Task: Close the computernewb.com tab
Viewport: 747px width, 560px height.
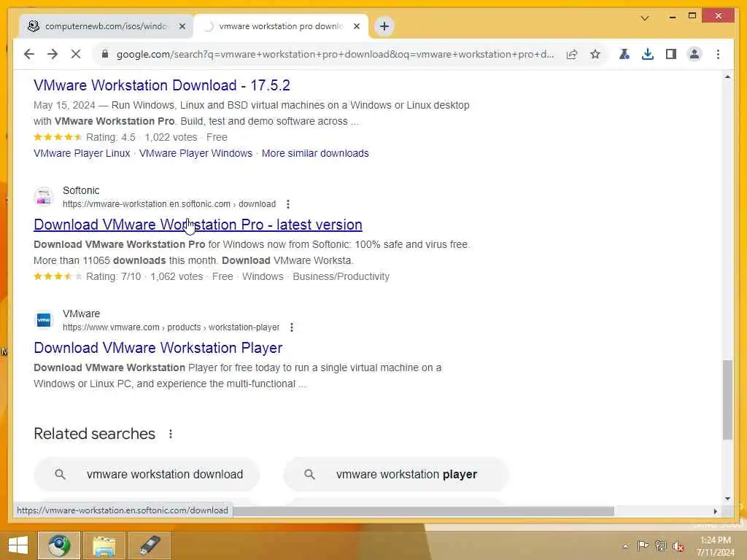Action: click(182, 26)
